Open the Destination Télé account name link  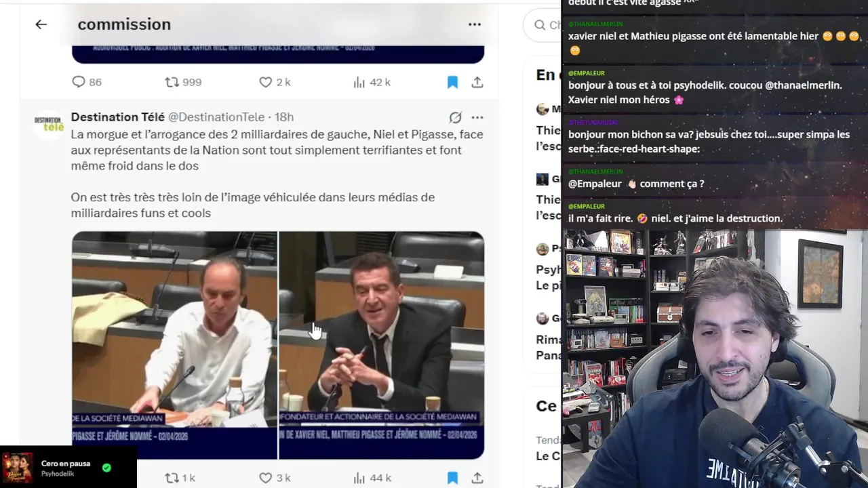coord(118,117)
